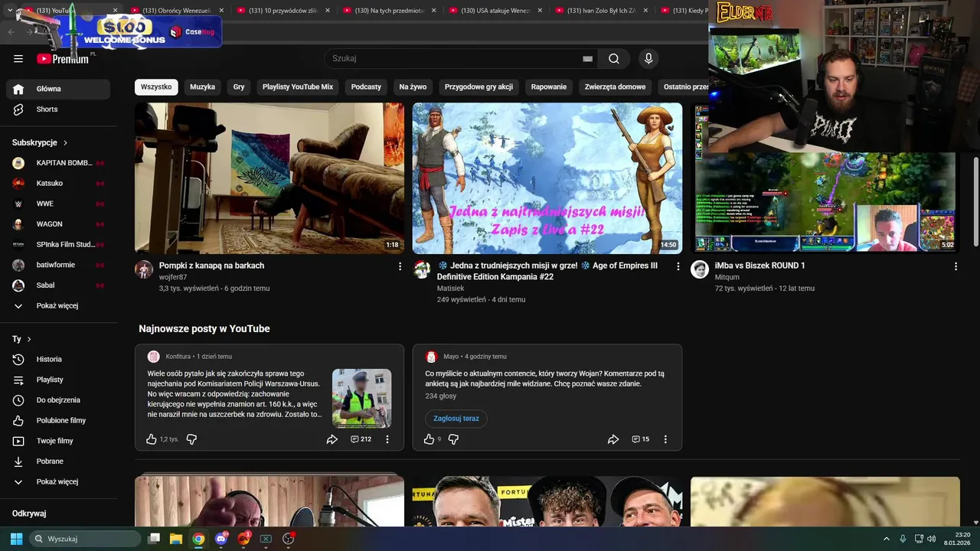Open Age of Empires III video thumbnail
980x551 pixels.
coord(547,178)
